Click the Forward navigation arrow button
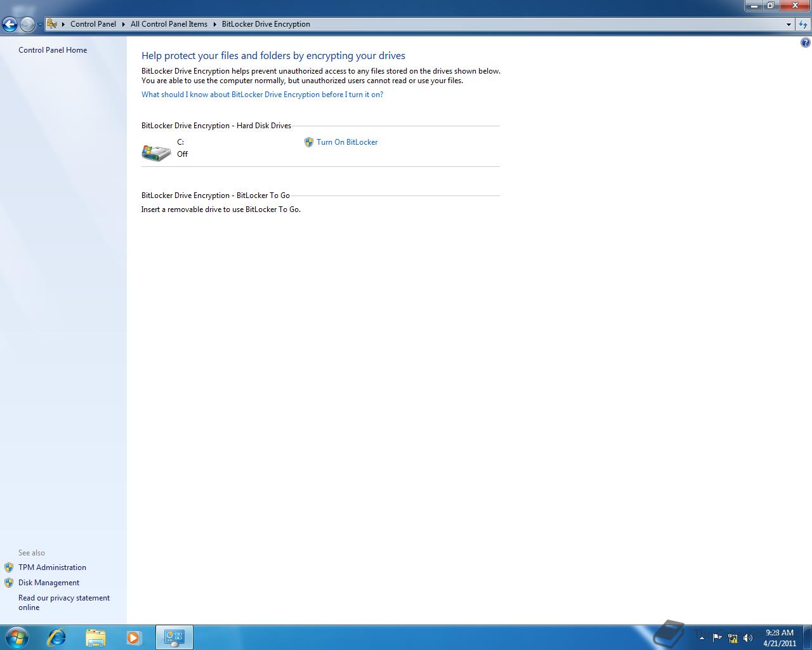 tap(27, 24)
